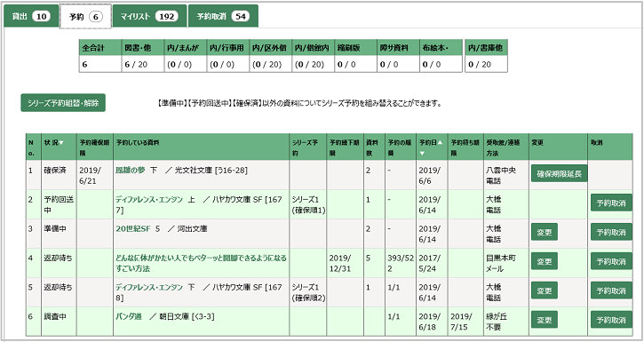Sort by 状況 column arrow
Viewport: 644px width, 342px height.
pos(61,143)
